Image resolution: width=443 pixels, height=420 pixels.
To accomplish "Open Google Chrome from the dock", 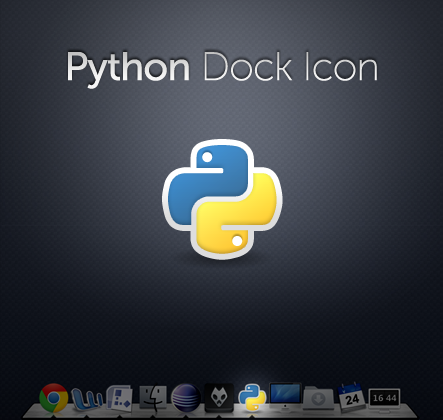I will 54,398.
